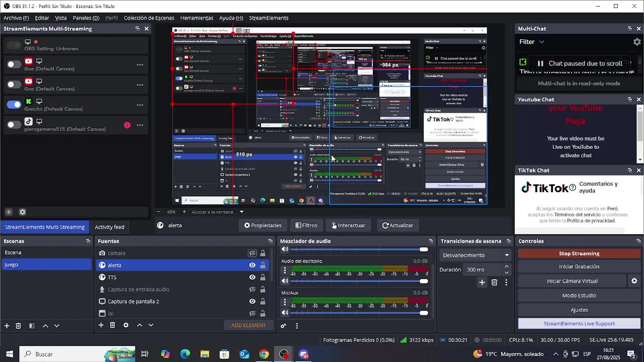644x362 pixels.
Task: Hide Captura de pantalla 2 source
Action: pos(252,302)
